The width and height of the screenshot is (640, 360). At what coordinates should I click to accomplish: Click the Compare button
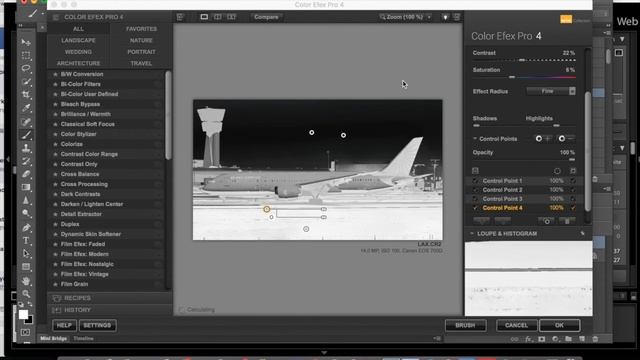click(266, 17)
